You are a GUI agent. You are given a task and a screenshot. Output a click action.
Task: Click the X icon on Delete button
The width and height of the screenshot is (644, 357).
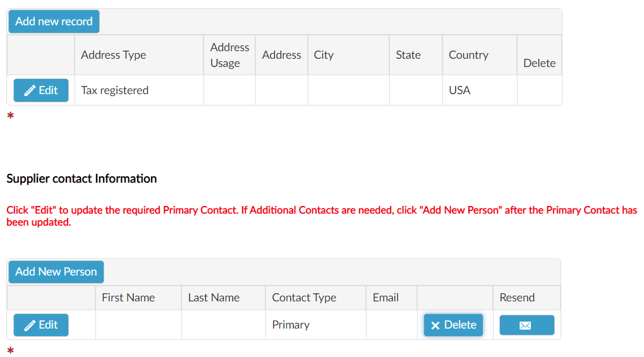pyautogui.click(x=435, y=325)
